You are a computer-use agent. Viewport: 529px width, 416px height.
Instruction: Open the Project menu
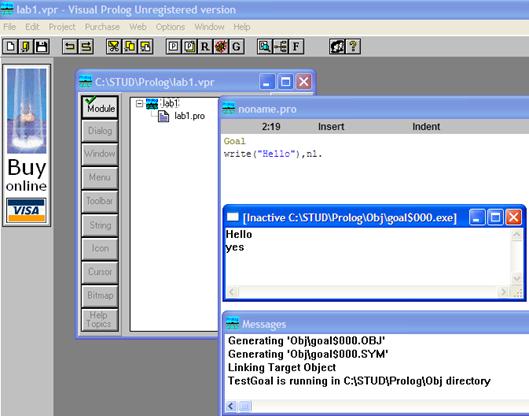pyautogui.click(x=62, y=27)
